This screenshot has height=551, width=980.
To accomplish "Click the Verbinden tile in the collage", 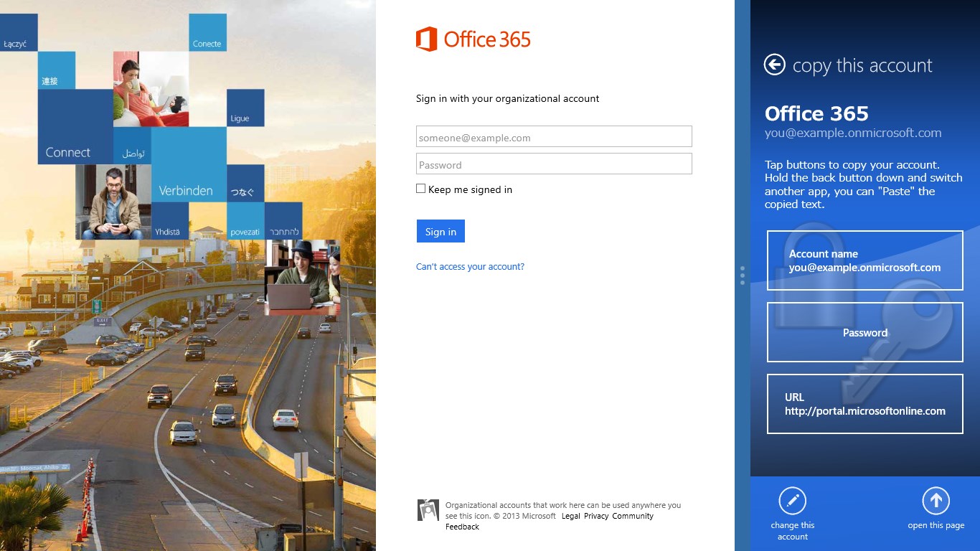I will point(189,164).
